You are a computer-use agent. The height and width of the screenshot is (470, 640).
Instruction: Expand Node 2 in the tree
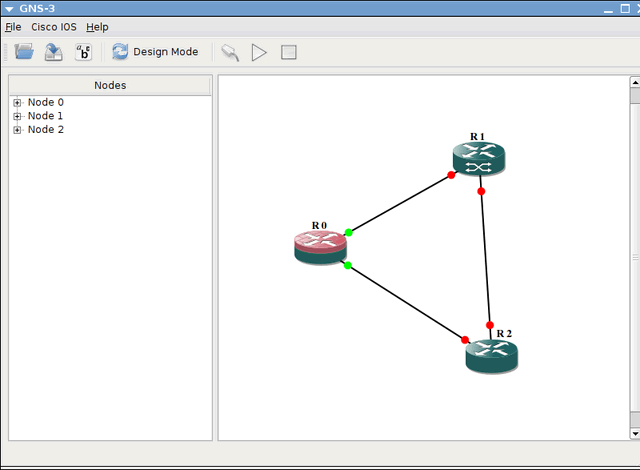click(x=17, y=130)
